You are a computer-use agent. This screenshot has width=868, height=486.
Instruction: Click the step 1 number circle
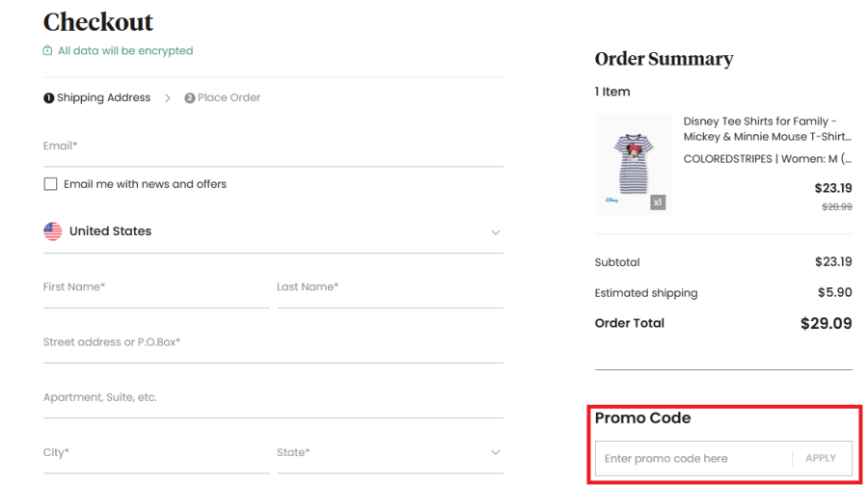coord(49,98)
